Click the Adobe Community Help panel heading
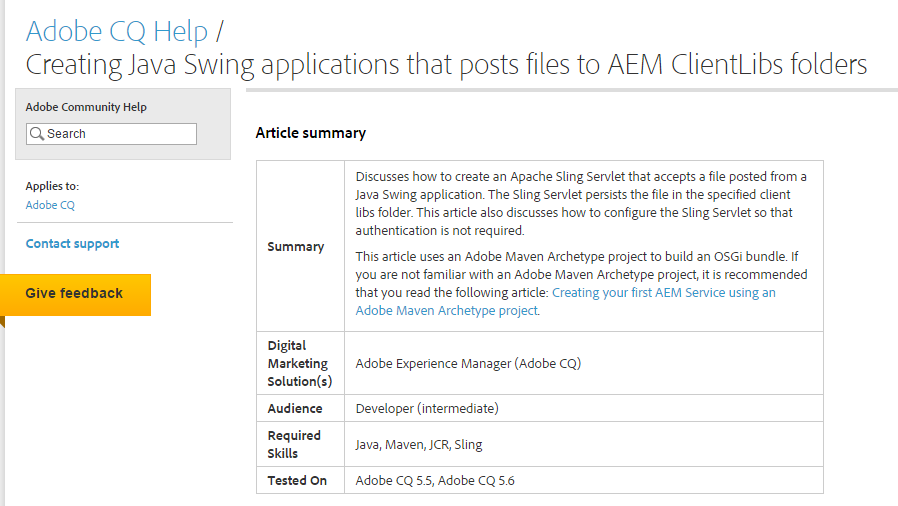 pos(86,107)
